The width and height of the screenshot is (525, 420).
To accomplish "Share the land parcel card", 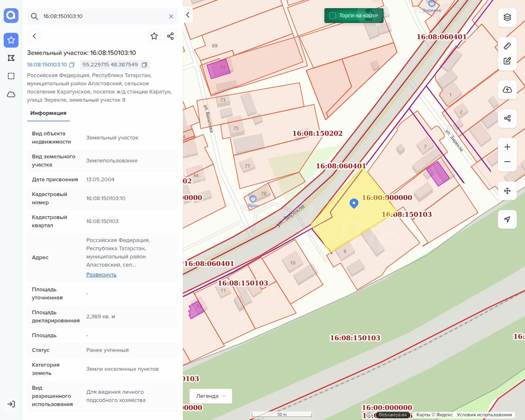I will [171, 36].
